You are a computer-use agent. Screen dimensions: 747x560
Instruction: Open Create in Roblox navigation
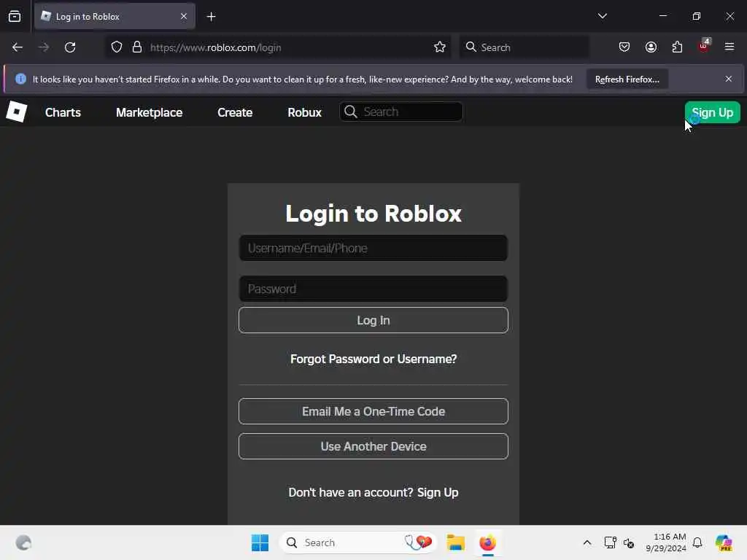235,113
